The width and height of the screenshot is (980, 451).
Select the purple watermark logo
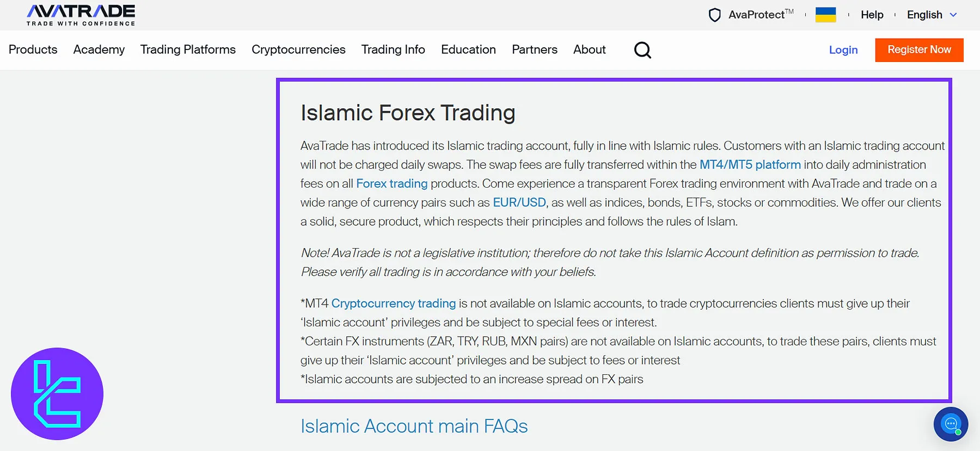coord(57,394)
